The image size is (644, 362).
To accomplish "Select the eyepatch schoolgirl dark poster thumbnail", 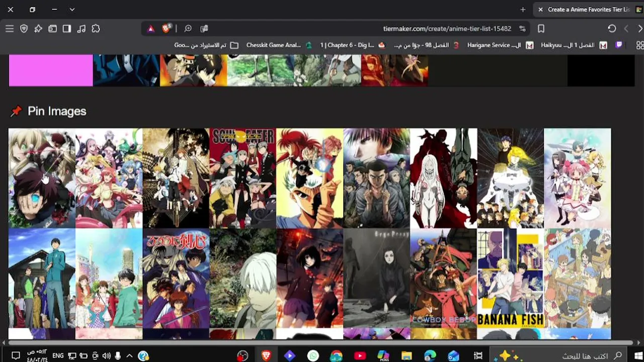I will point(309,278).
